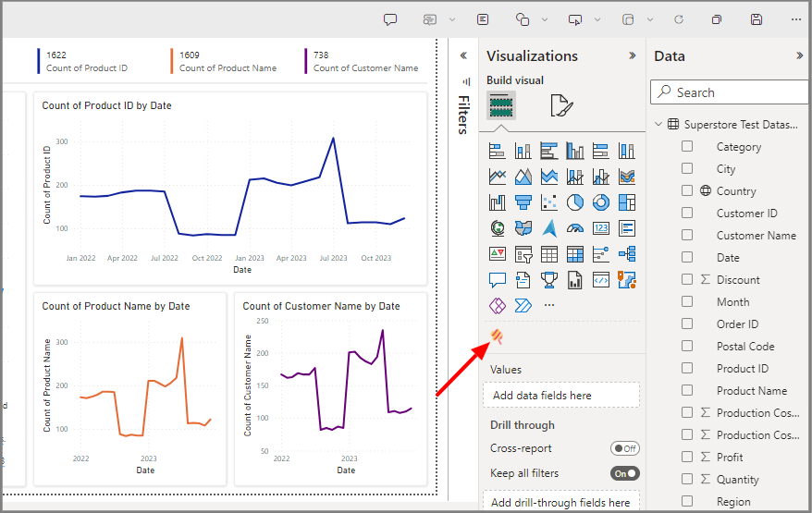Screen dimensions: 812x513
Task: Click the 1622 Count of Product ID card
Action: (83, 61)
